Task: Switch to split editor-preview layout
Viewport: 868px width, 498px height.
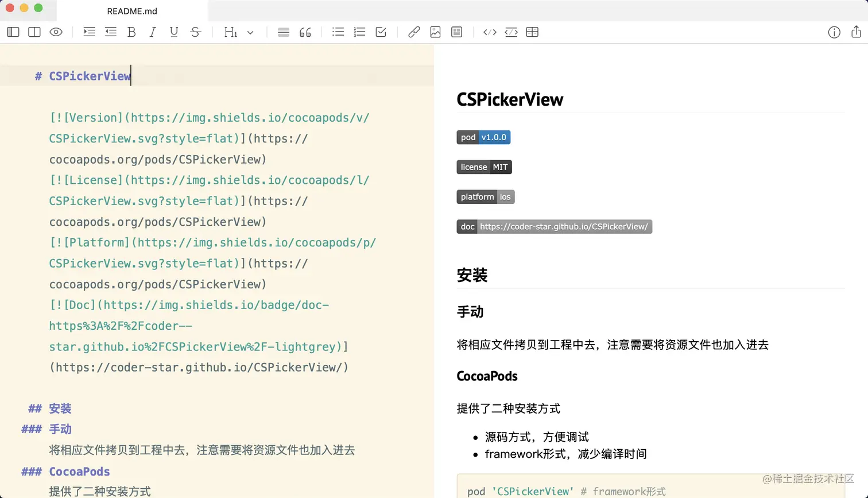Action: pos(34,32)
